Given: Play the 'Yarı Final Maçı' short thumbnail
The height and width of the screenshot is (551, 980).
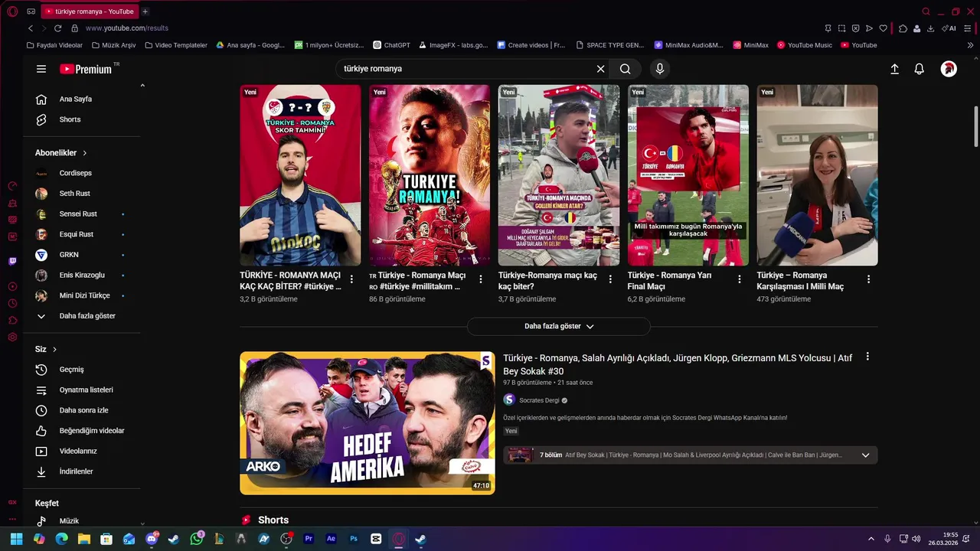Looking at the screenshot, I should pyautogui.click(x=688, y=175).
